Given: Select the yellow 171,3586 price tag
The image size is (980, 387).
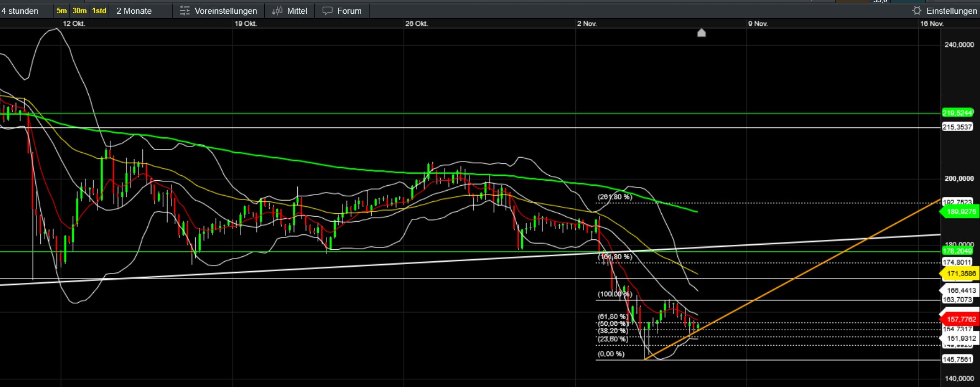Looking at the screenshot, I should click(x=961, y=273).
